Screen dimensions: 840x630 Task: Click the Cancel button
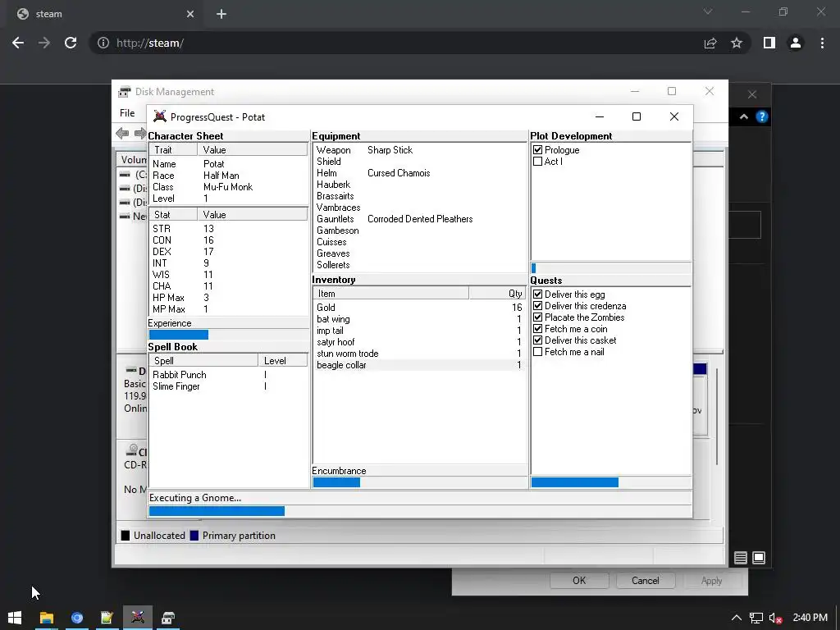tap(646, 581)
